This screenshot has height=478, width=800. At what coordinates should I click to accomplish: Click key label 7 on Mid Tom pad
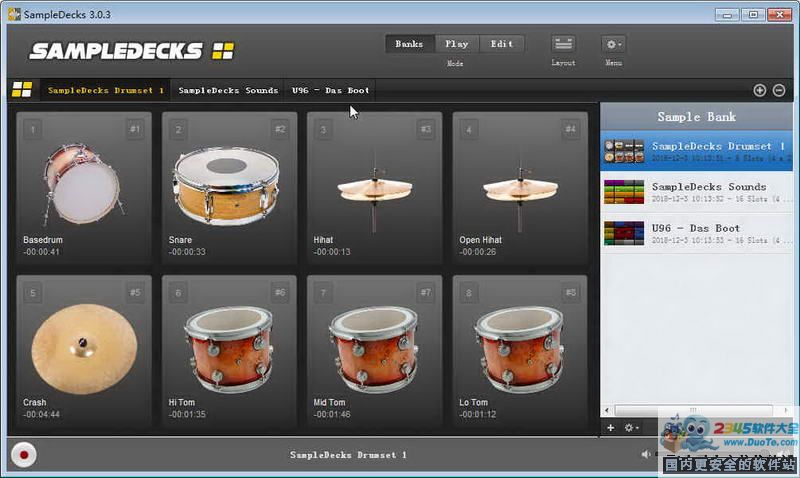click(x=323, y=293)
